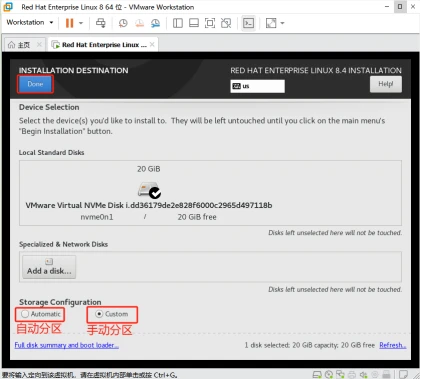Click the hard disk status bar icon
This screenshot has height=379, width=421.
tap(317, 374)
